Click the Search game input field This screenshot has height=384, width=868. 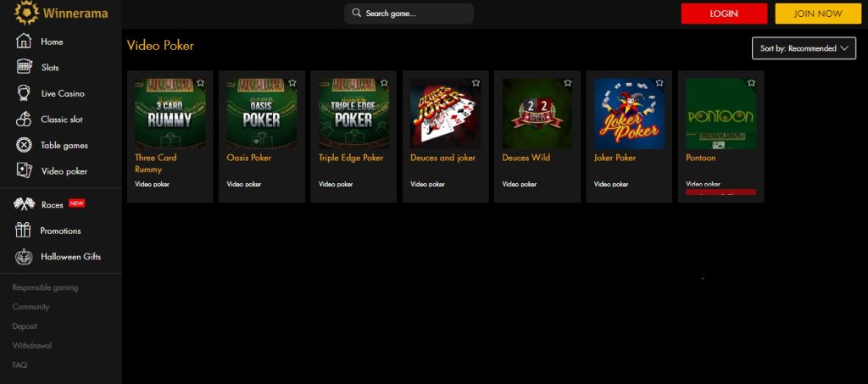click(x=409, y=14)
